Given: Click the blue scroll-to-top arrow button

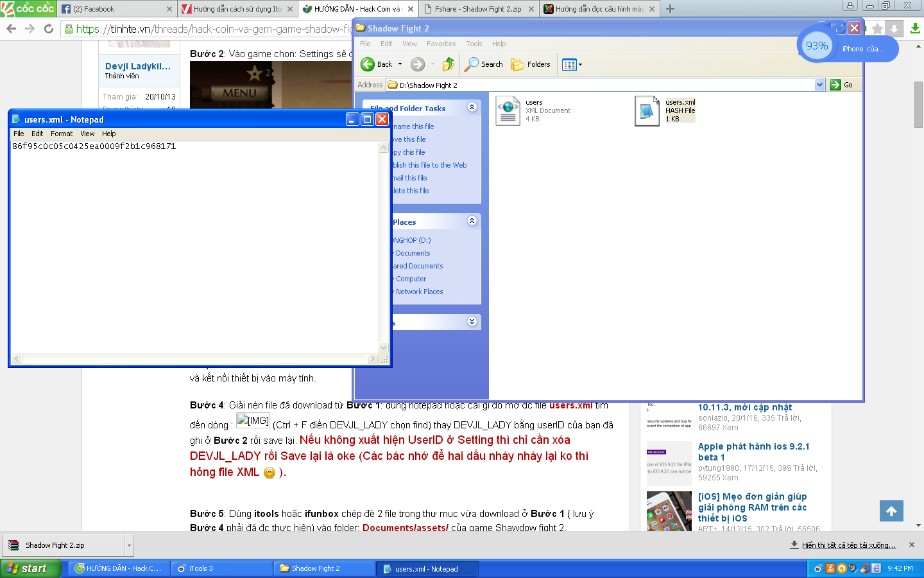Looking at the screenshot, I should [891, 511].
